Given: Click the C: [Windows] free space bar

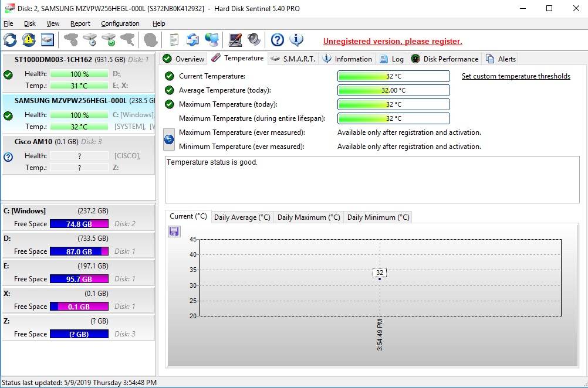Looking at the screenshot, I should [79, 224].
